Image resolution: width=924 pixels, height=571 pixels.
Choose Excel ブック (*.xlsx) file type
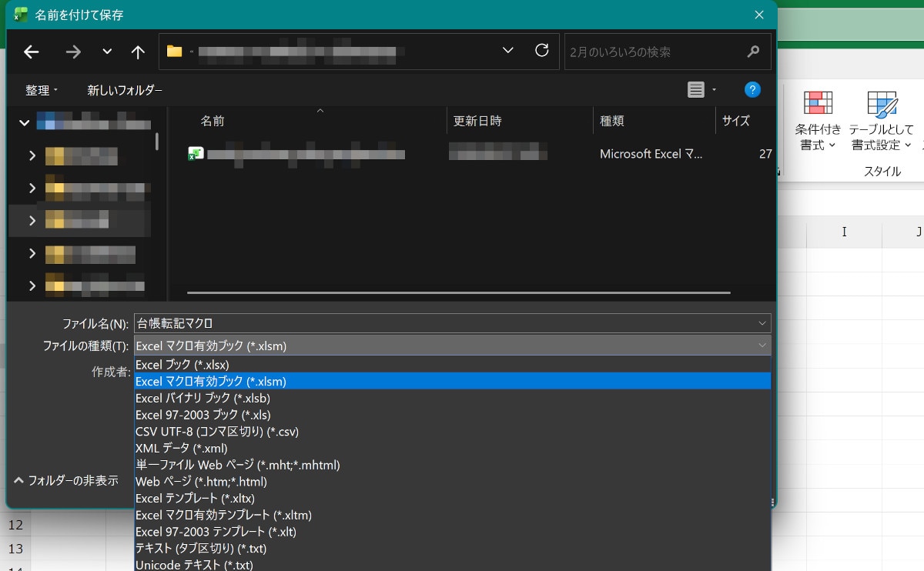pyautogui.click(x=182, y=365)
